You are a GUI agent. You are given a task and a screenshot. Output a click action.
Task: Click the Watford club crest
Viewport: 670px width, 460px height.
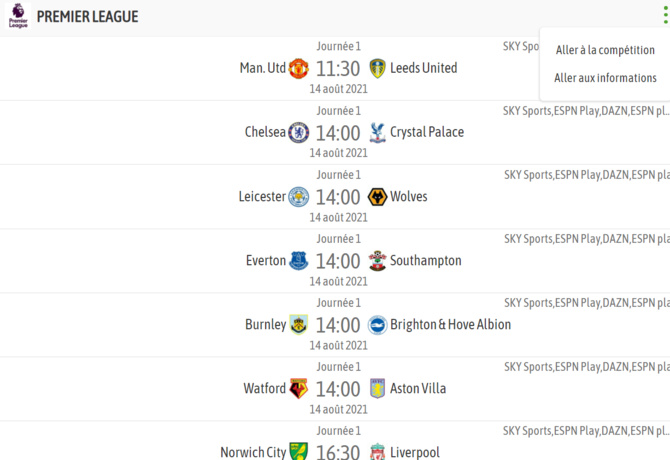(x=299, y=389)
